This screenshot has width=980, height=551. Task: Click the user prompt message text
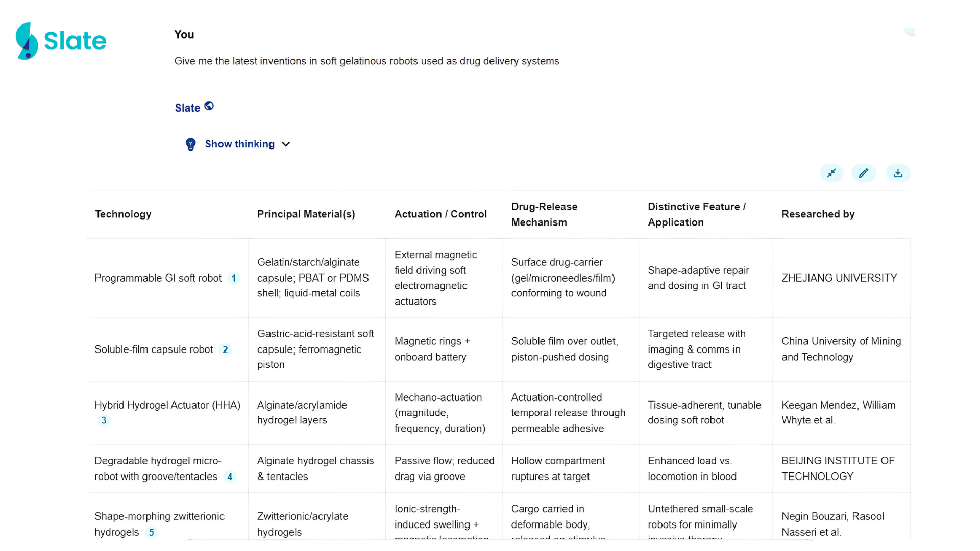366,61
